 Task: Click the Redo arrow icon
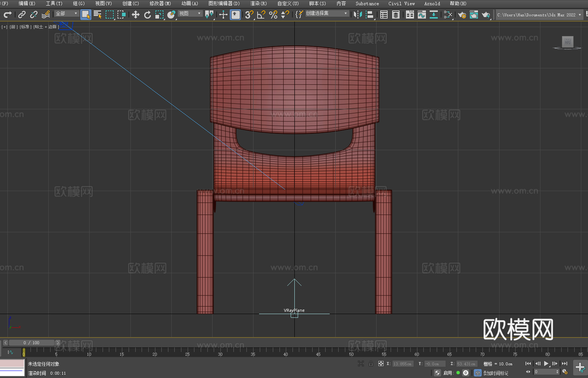pos(7,14)
